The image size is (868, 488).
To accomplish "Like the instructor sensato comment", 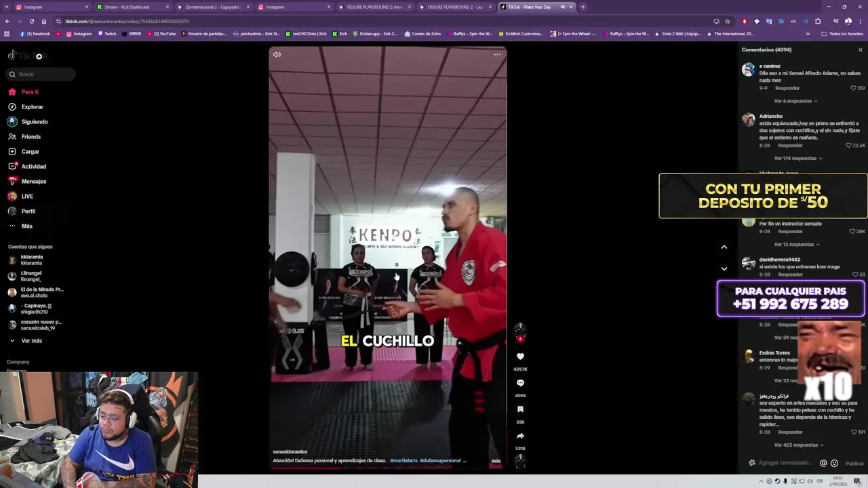I will (853, 232).
